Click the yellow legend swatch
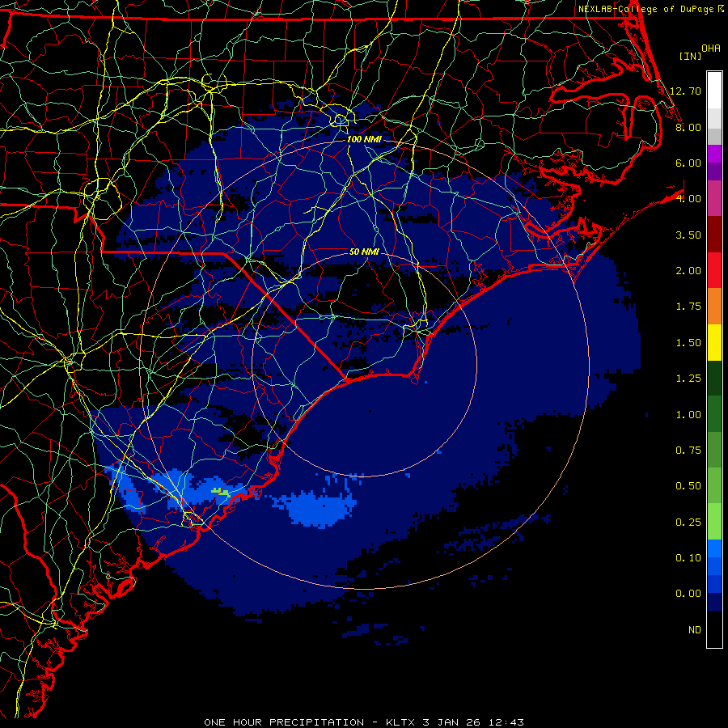 pyautogui.click(x=714, y=342)
